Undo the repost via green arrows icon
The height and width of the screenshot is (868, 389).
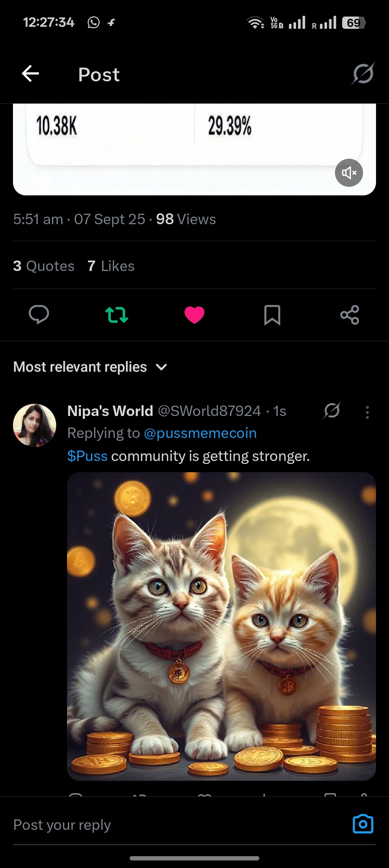tap(116, 315)
